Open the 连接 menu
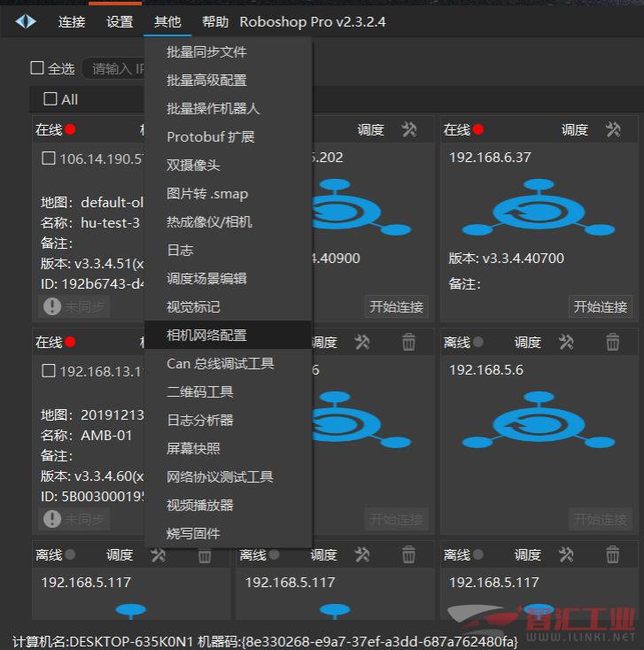Viewport: 644px width, 650px height. 72,21
